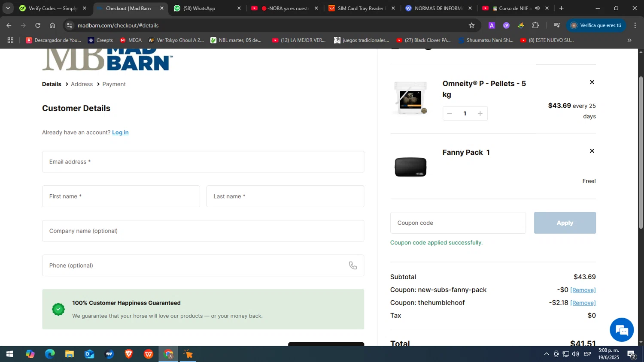Show more bookmarks with the double chevron
Image resolution: width=644 pixels, height=362 pixels.
(629, 40)
